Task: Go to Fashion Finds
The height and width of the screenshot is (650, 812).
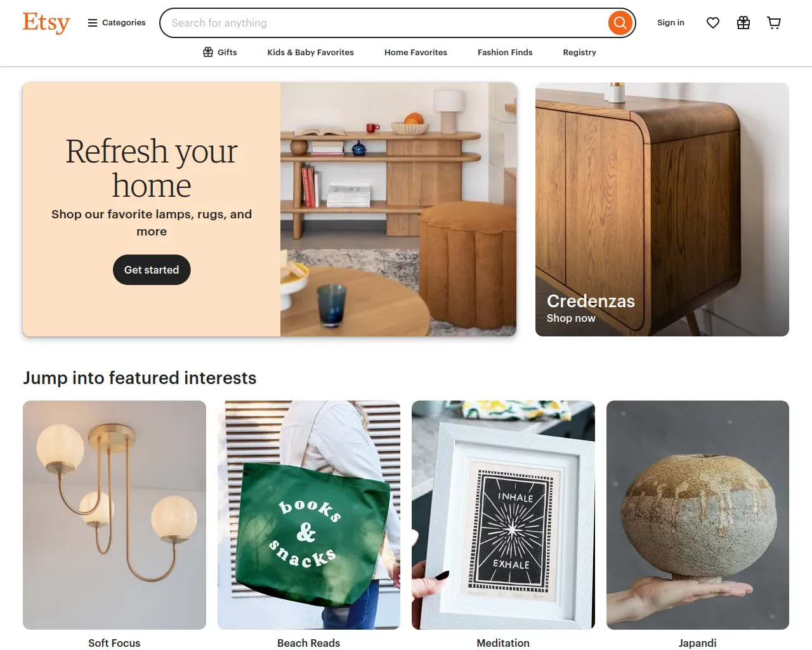Action: (505, 52)
